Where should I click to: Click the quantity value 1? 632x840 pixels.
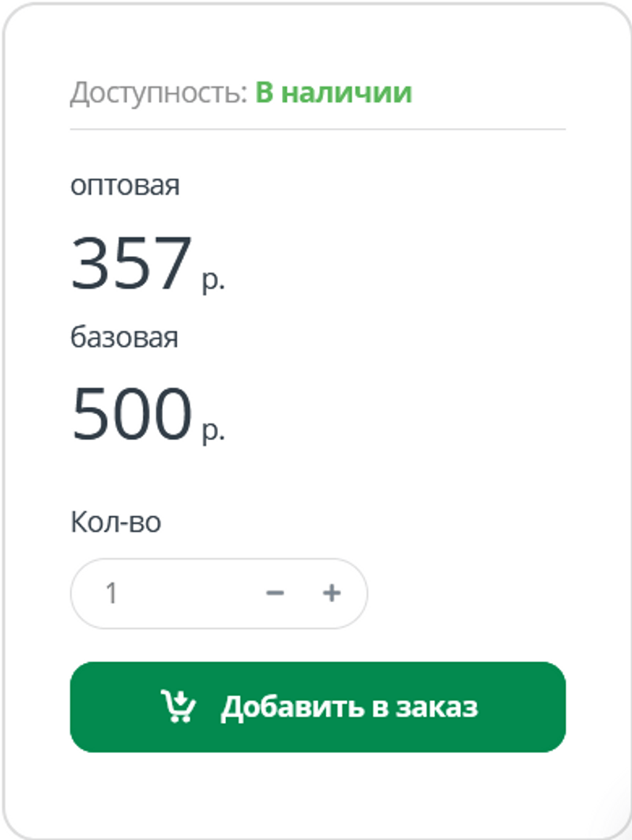point(111,593)
